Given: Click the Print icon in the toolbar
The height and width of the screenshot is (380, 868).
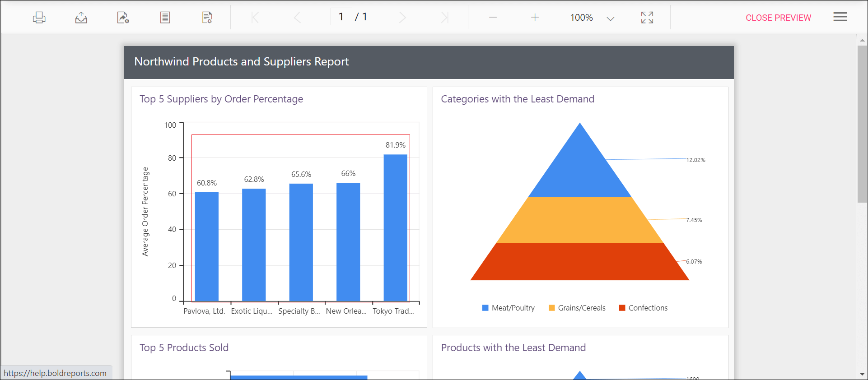Looking at the screenshot, I should tap(39, 18).
